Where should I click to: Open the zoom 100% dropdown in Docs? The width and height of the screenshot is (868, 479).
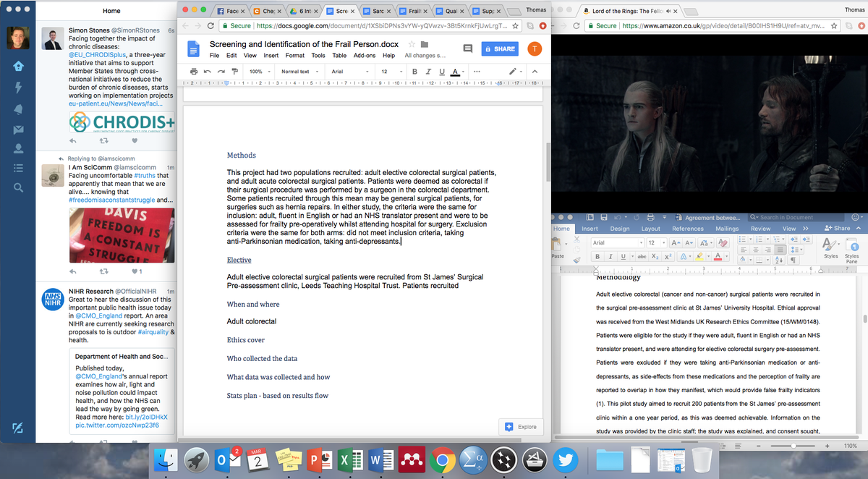pos(259,72)
